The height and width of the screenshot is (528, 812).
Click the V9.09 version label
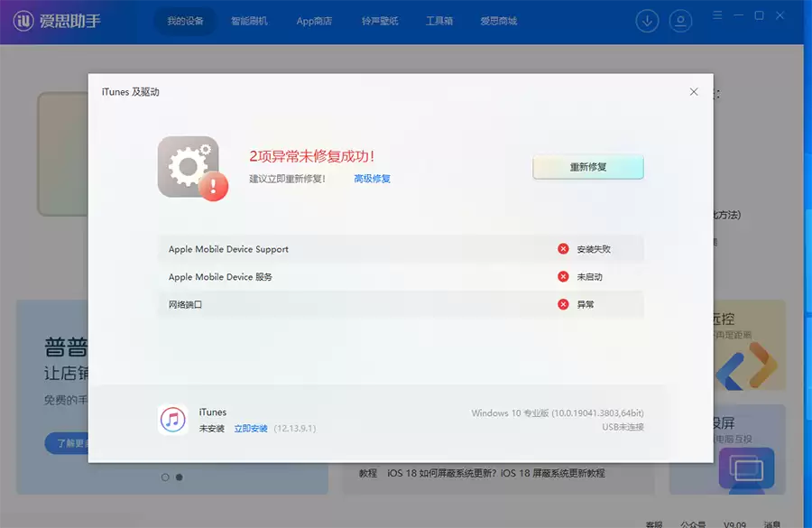click(734, 524)
